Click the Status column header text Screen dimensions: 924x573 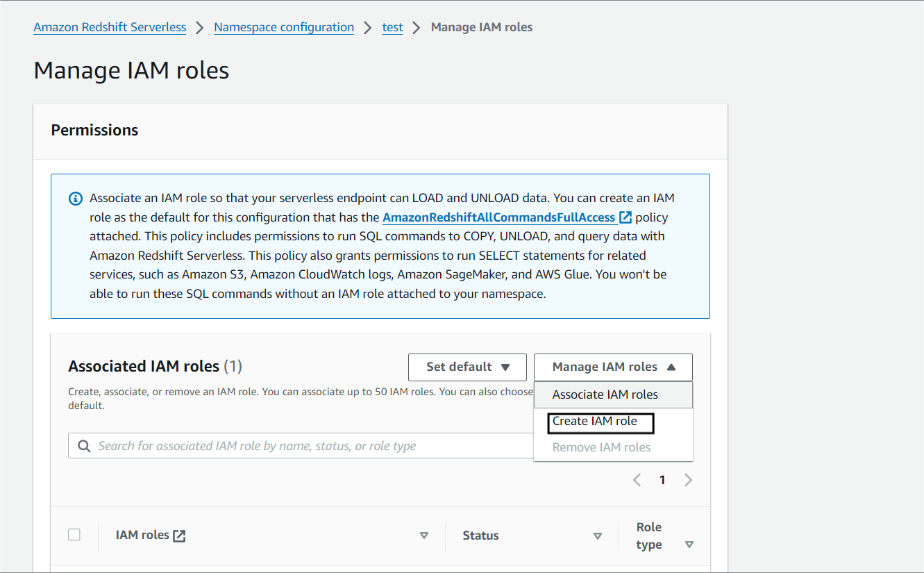pos(481,535)
